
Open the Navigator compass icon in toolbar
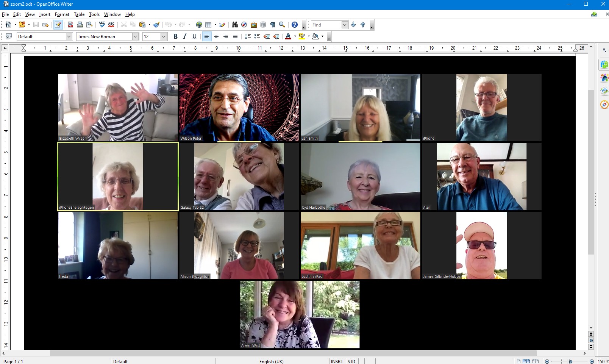click(244, 25)
